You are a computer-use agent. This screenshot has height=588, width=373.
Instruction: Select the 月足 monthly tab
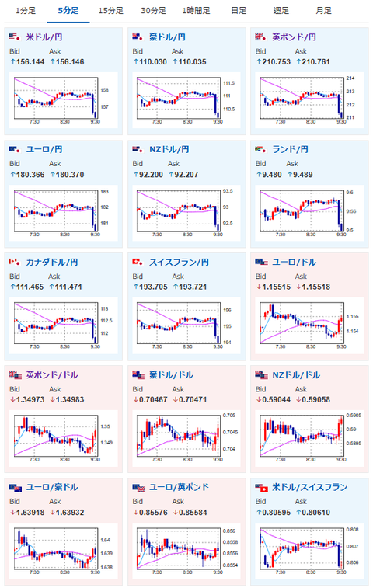click(323, 11)
